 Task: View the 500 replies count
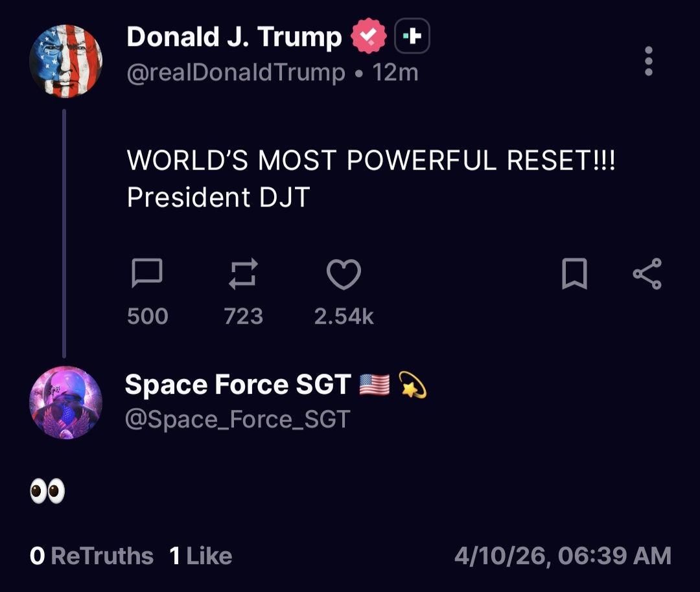148,316
